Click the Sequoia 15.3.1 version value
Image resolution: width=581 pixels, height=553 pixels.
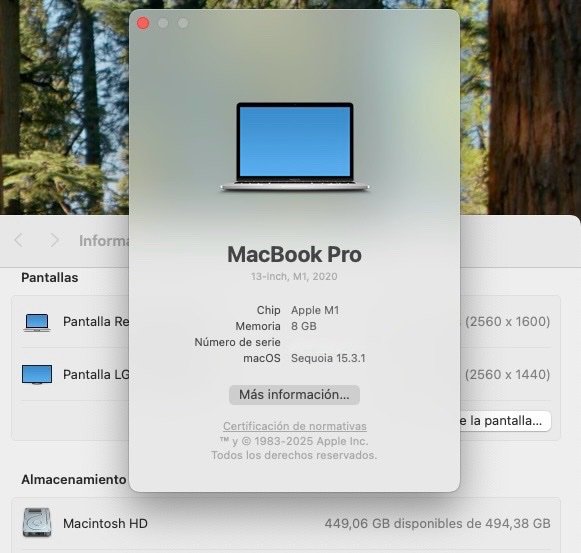click(328, 358)
